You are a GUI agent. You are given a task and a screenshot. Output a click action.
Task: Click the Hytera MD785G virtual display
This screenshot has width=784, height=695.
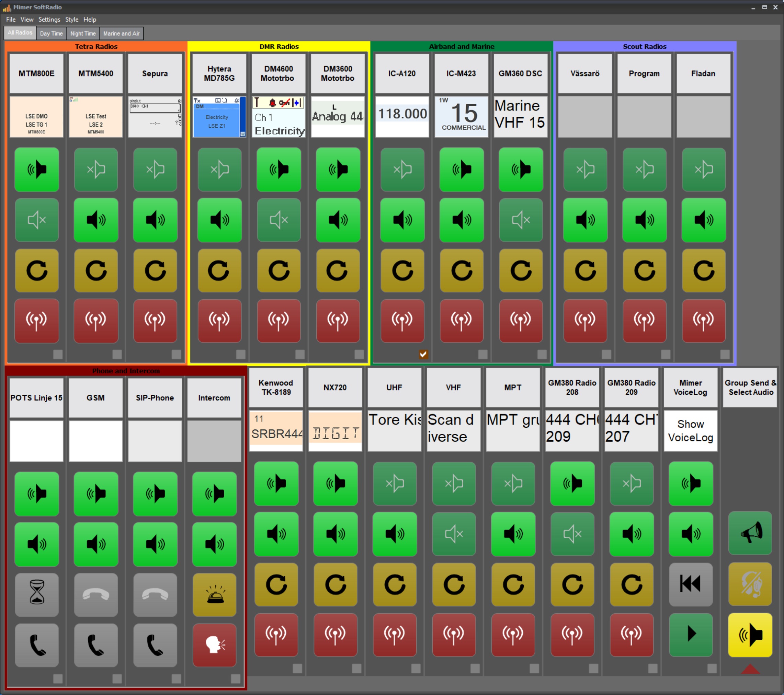[219, 117]
